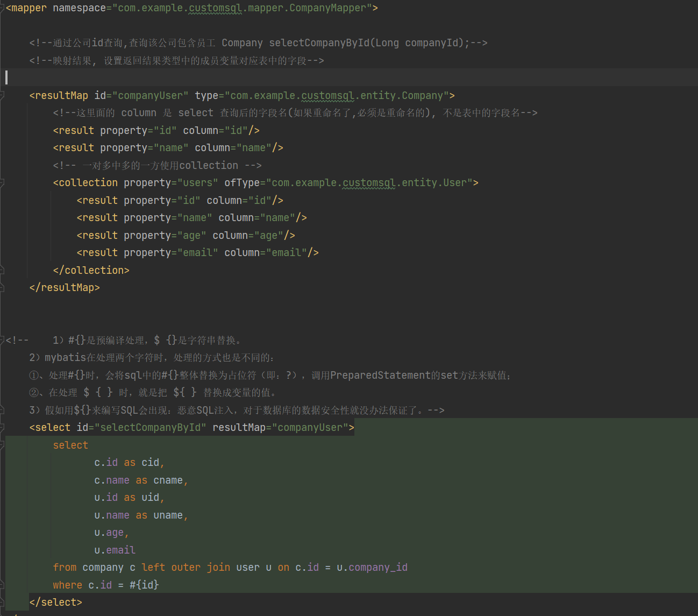Click the u.email column line
The image size is (698, 616).
[x=115, y=550]
